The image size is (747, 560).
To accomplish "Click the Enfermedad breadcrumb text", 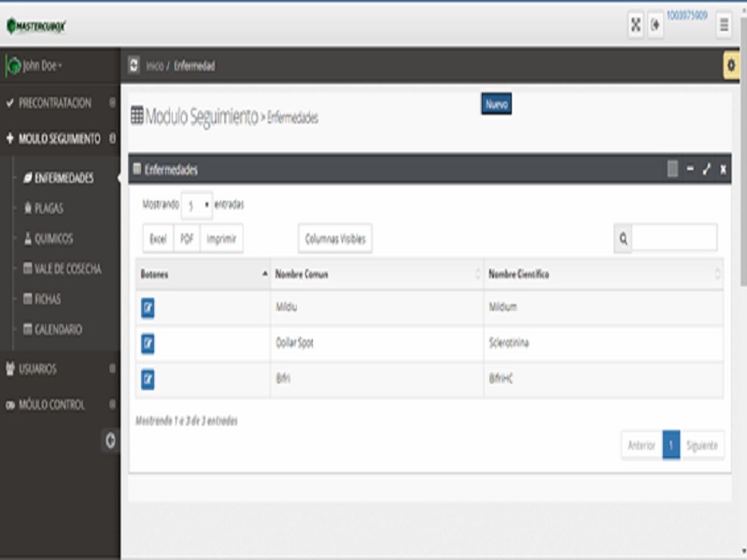I will pyautogui.click(x=194, y=65).
